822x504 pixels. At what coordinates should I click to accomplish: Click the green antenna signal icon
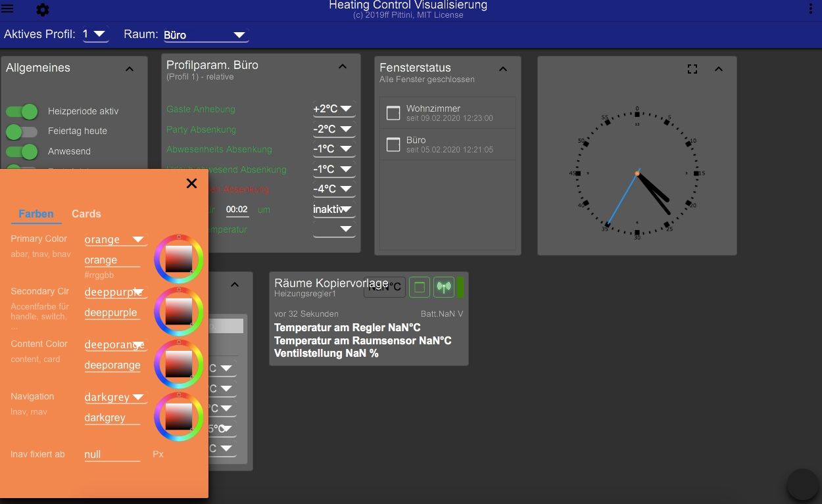coord(445,287)
